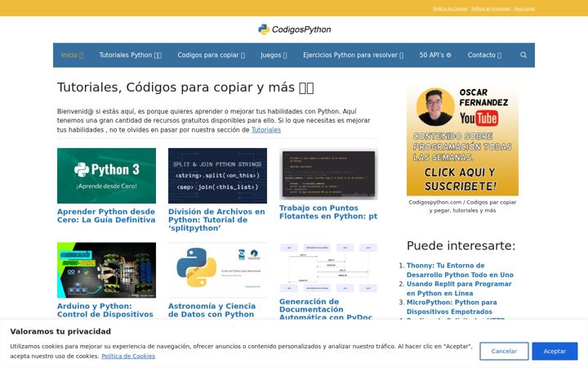Open the Contacto menu item
The height and width of the screenshot is (368, 588).
click(484, 55)
